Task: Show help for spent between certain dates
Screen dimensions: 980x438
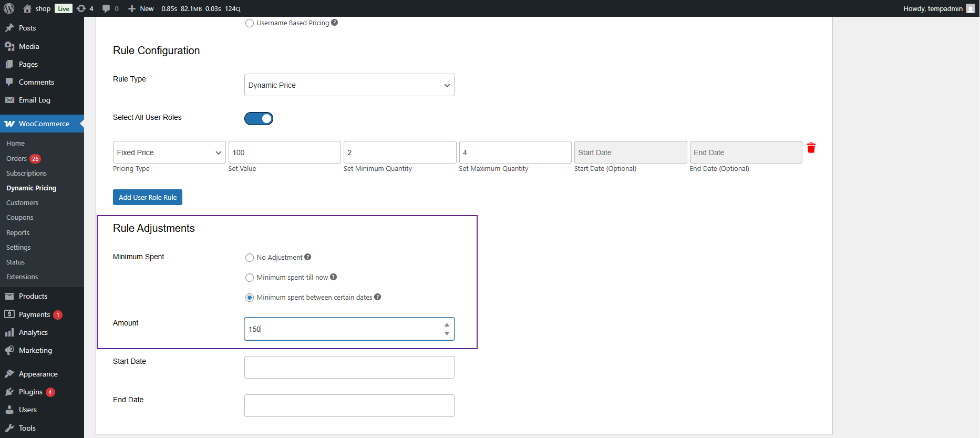Action: [x=377, y=297]
